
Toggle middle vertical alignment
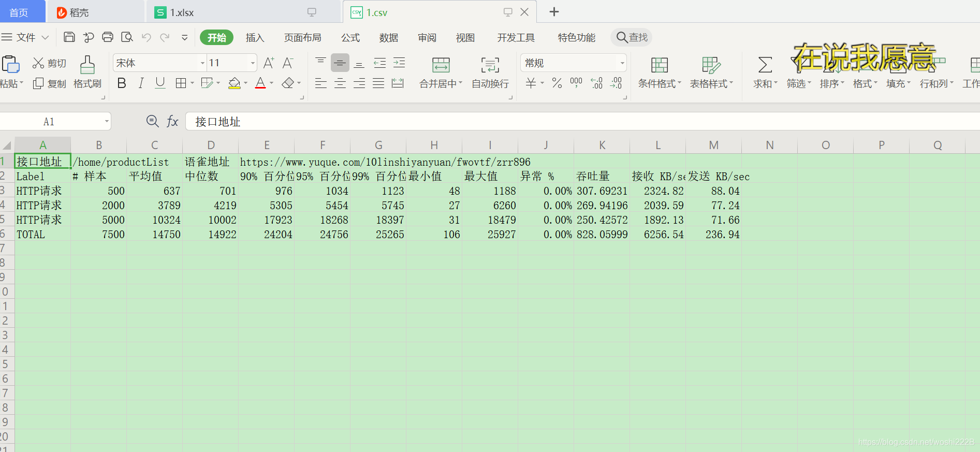(340, 63)
